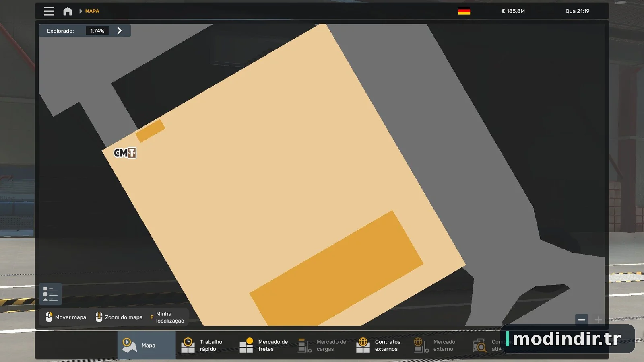Click the small orange building near CMT
Image resolution: width=644 pixels, height=362 pixels.
[x=150, y=131]
